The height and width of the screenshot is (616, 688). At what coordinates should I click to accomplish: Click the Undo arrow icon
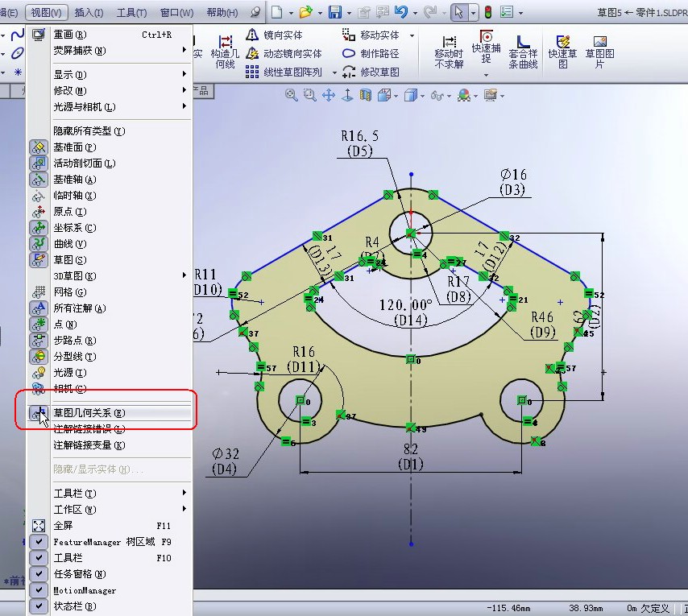click(400, 12)
